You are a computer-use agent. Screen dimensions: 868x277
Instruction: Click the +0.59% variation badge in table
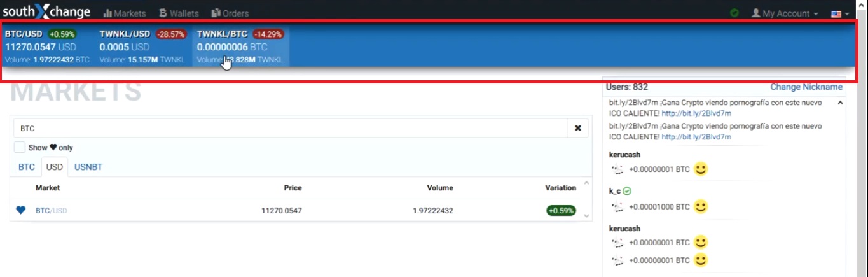pos(561,210)
